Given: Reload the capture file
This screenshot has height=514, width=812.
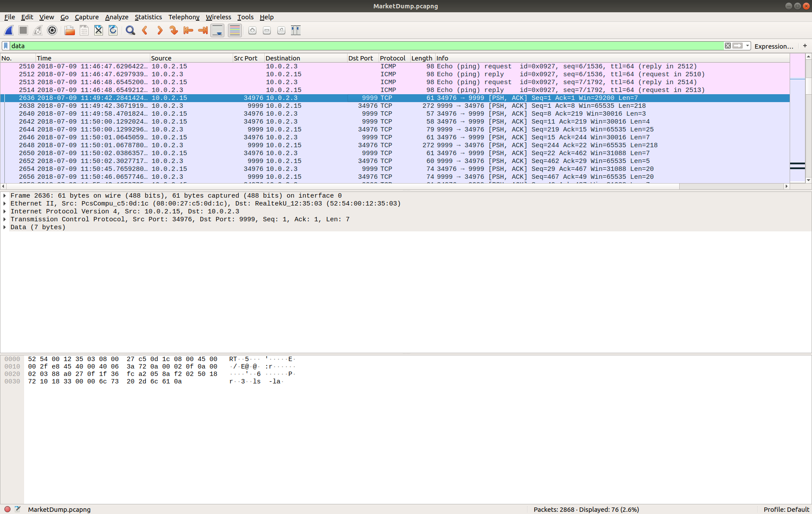Looking at the screenshot, I should tap(113, 30).
